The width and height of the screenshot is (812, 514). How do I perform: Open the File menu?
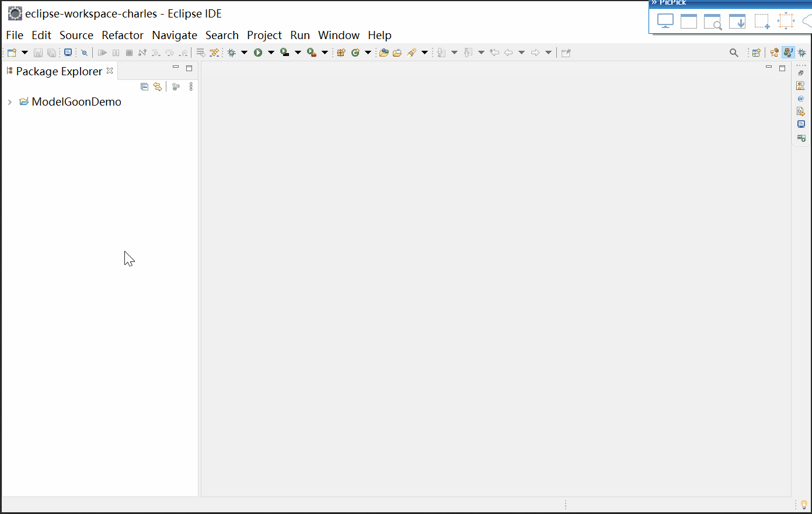click(x=15, y=35)
